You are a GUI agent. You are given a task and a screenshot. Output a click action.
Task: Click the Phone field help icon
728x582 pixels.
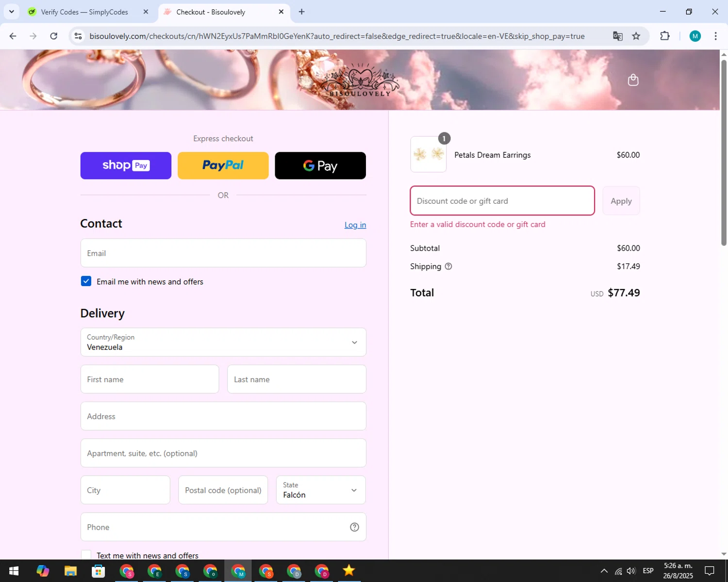coord(354,527)
